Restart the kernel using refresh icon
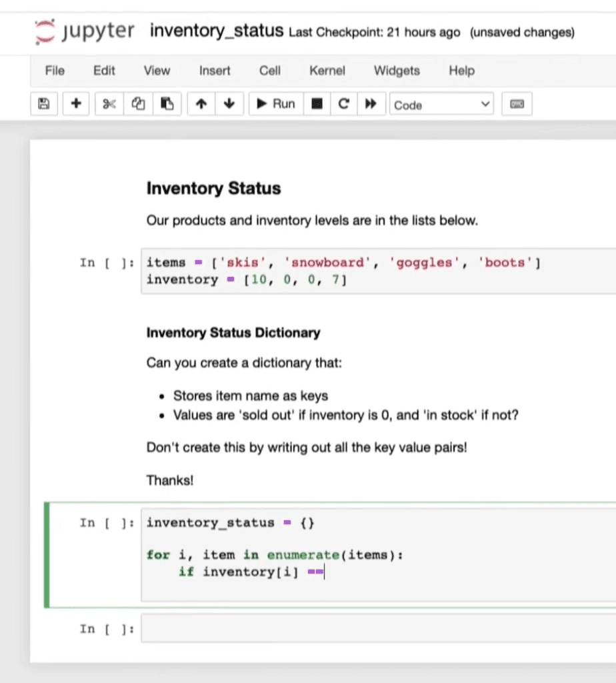The image size is (616, 683). pos(343,103)
